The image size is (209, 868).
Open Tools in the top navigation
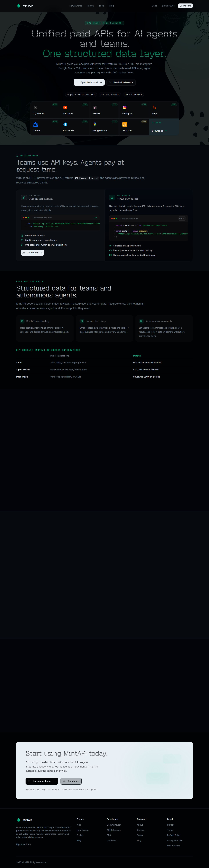101,6
